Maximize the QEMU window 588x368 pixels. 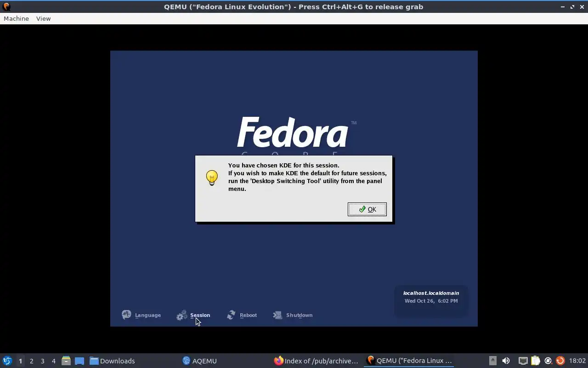tap(572, 7)
